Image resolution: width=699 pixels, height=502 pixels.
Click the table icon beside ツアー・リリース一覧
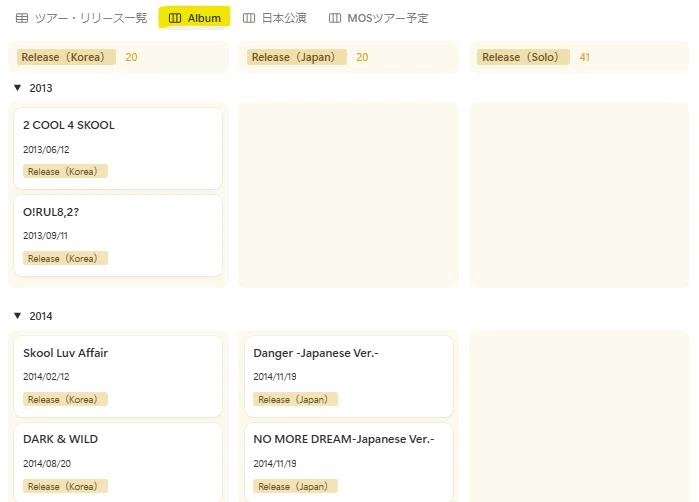tap(22, 18)
